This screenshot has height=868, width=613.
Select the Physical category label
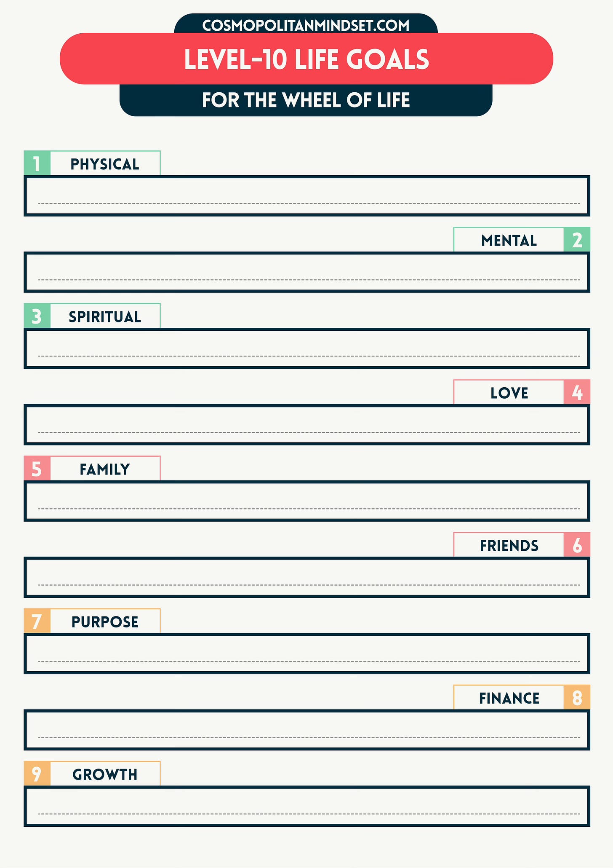(x=105, y=164)
